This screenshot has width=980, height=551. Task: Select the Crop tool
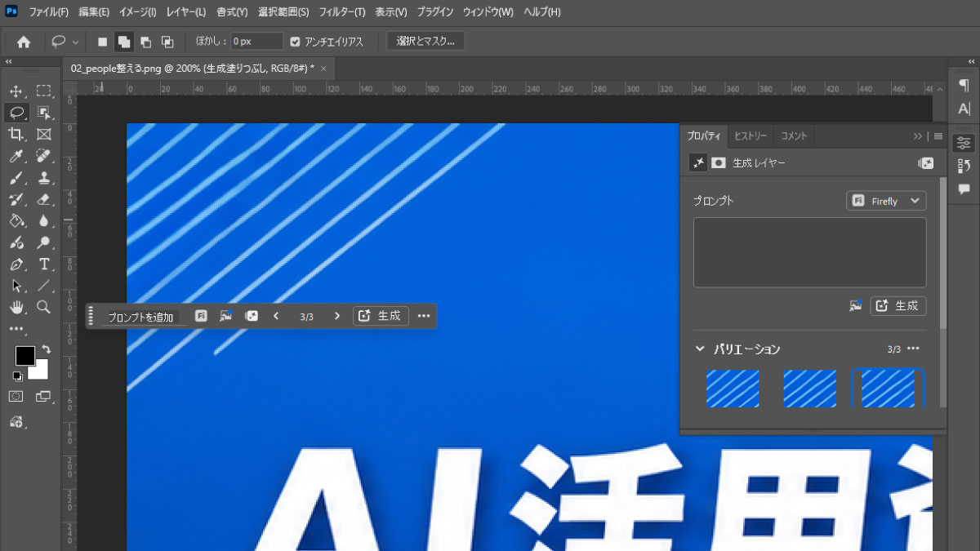16,134
